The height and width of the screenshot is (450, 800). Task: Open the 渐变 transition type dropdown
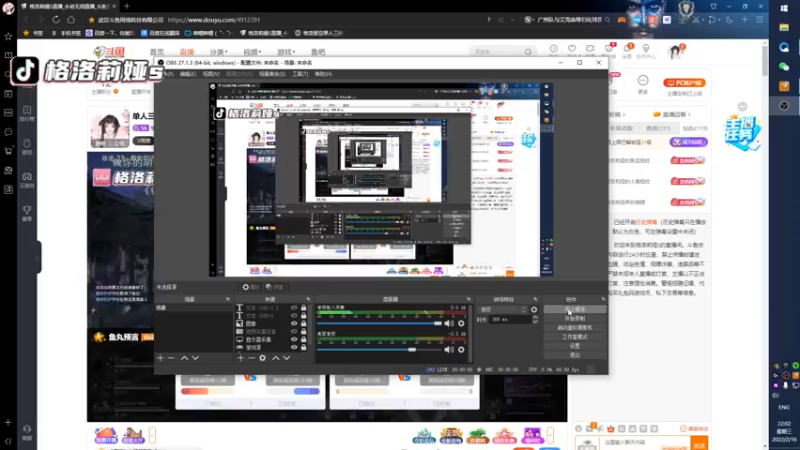[502, 310]
